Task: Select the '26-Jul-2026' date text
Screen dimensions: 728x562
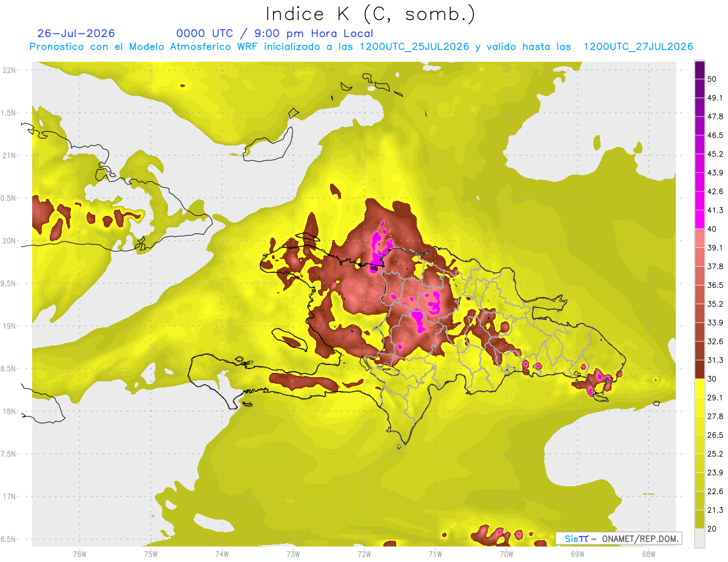Action: pos(76,33)
